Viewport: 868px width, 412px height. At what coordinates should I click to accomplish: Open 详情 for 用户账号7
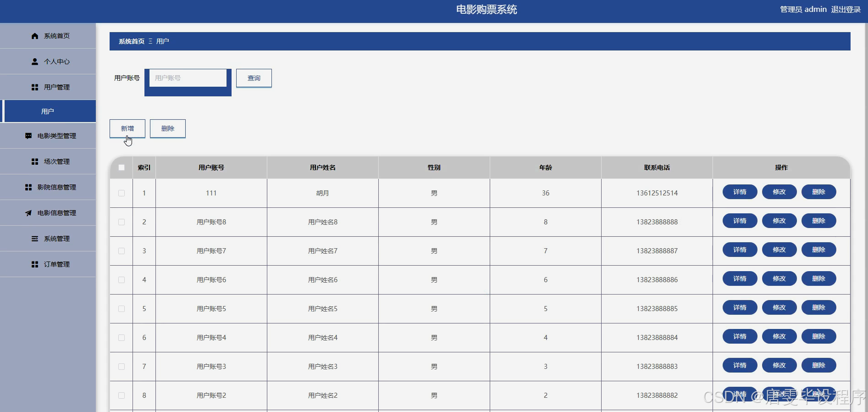[x=740, y=250]
